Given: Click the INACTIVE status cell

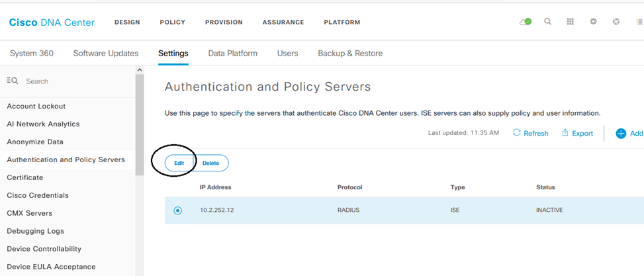Looking at the screenshot, I should (x=549, y=210).
